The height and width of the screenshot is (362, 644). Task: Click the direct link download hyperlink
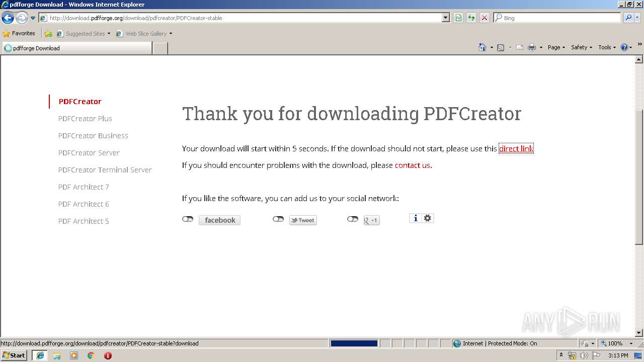tap(516, 149)
